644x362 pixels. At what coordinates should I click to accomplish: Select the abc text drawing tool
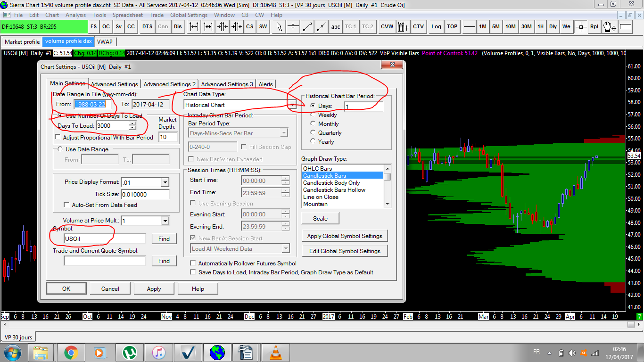point(336,26)
